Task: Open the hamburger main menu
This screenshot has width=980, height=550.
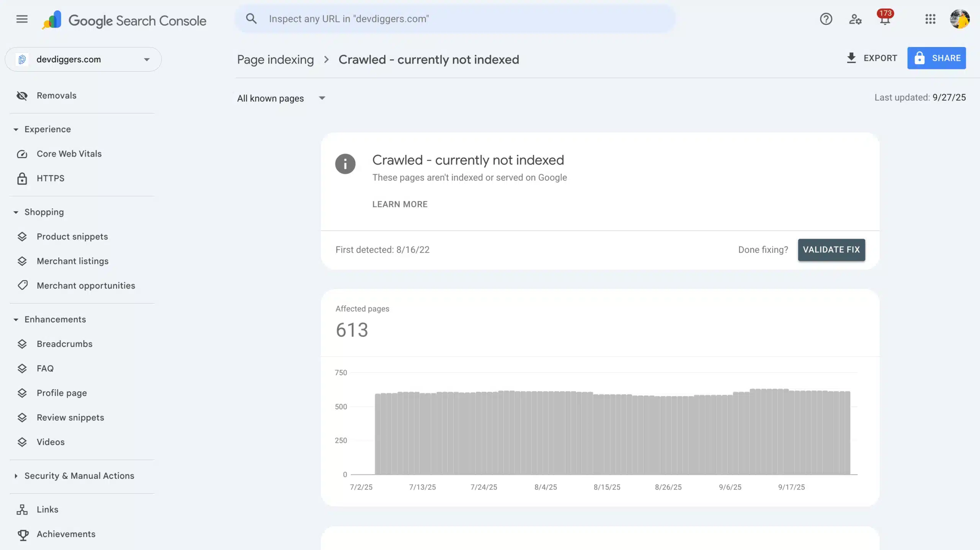Action: 22,19
